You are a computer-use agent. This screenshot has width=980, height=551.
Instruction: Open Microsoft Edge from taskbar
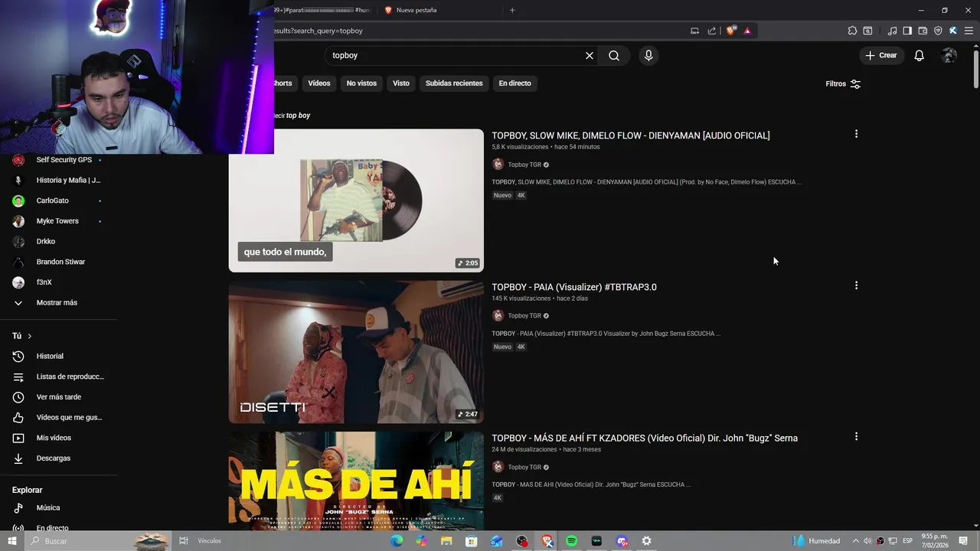(396, 541)
